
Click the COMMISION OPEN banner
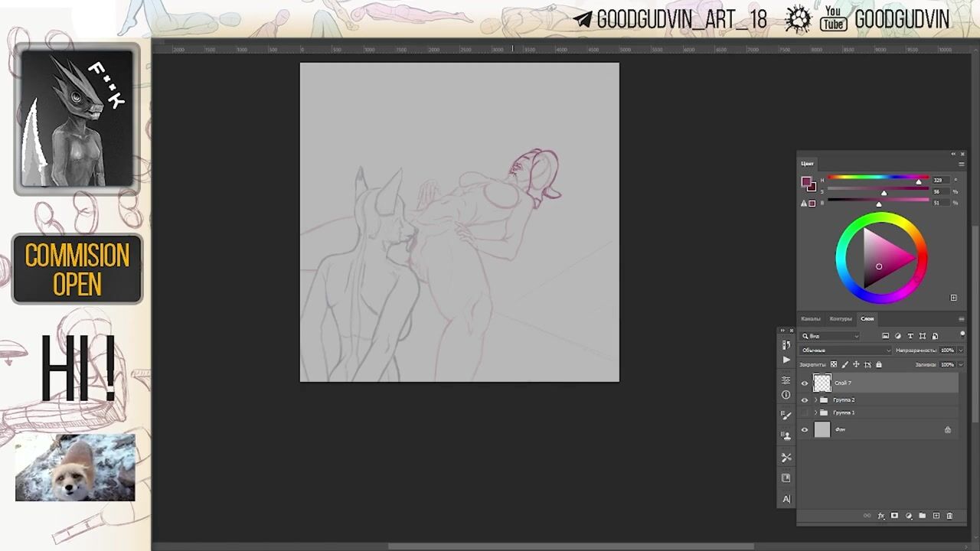point(77,269)
